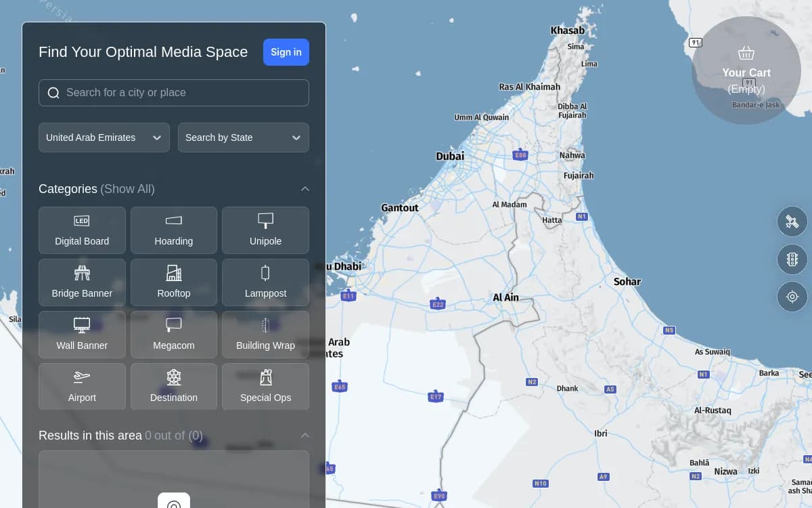Select the Destination category
812x508 pixels.
pyautogui.click(x=174, y=387)
